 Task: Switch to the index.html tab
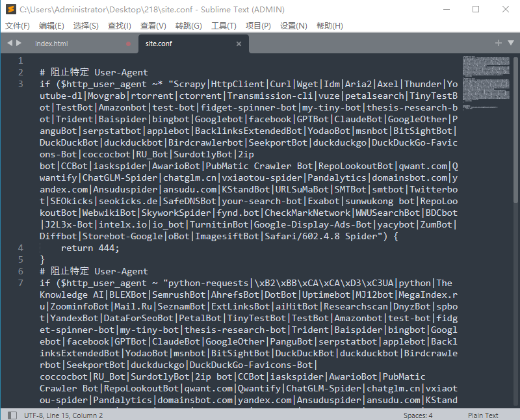[51, 44]
